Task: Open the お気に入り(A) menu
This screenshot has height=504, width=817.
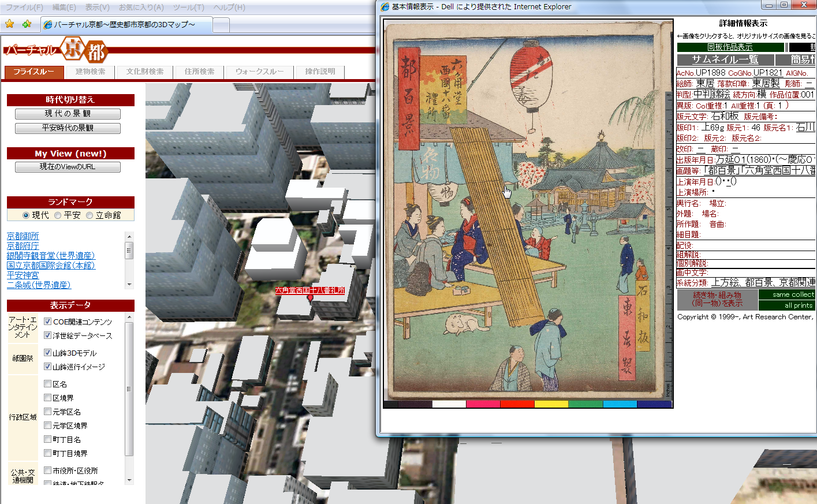Action: coord(141,8)
